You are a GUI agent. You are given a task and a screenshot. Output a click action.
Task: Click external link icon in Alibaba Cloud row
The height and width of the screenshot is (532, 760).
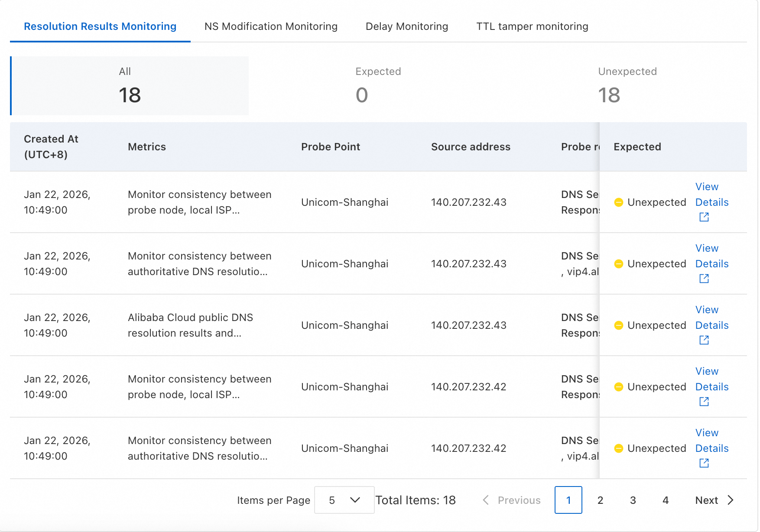coord(704,340)
